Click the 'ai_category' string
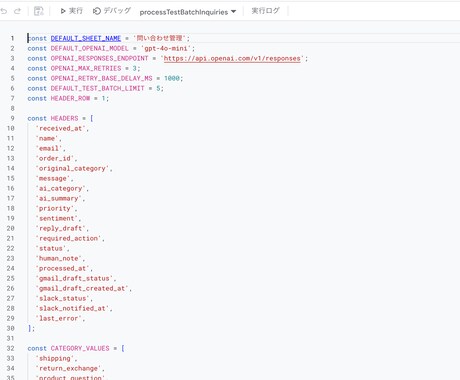This screenshot has height=380, width=460. (60, 188)
